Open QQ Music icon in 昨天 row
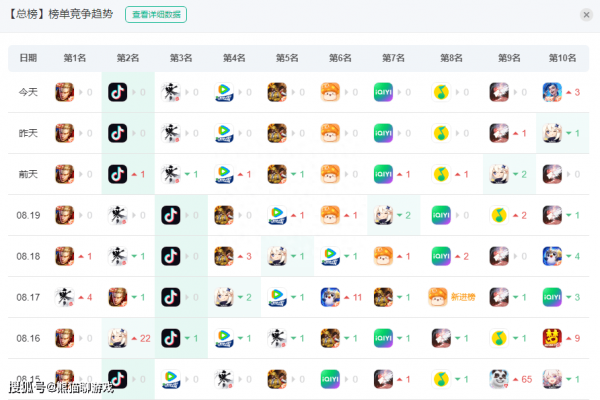This screenshot has width=600, height=400. [x=441, y=133]
